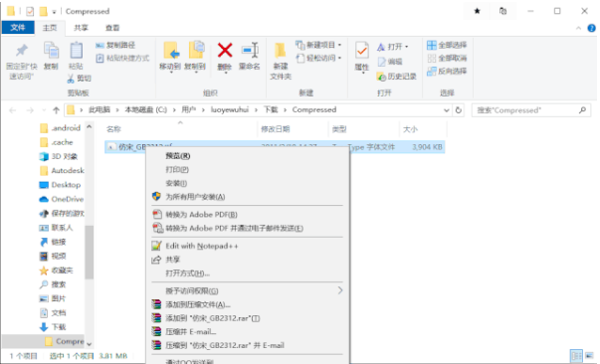Click Select all (全部选择)

pos(447,45)
